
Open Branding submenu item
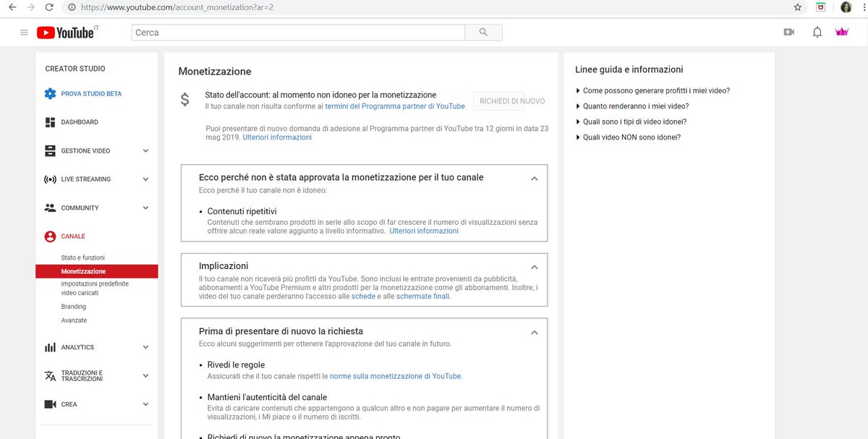click(74, 307)
